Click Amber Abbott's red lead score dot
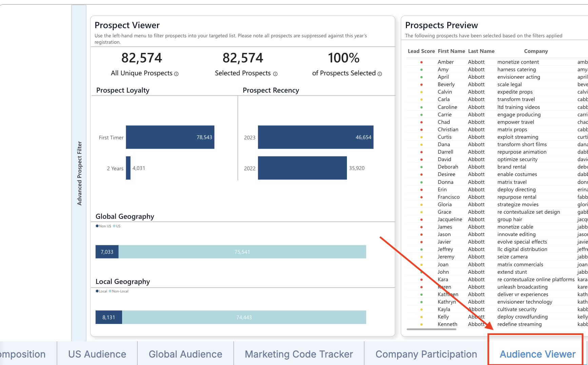Viewport: 588px width, 365px height. coord(422,62)
